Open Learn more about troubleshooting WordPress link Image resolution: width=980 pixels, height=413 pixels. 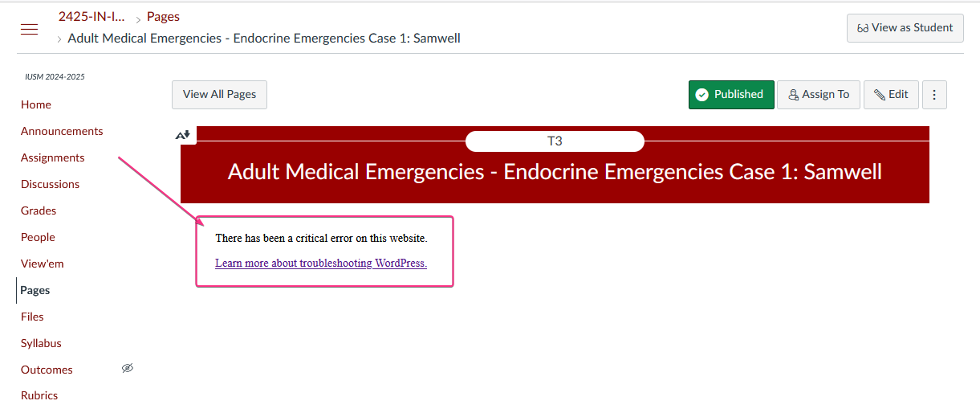click(x=321, y=263)
